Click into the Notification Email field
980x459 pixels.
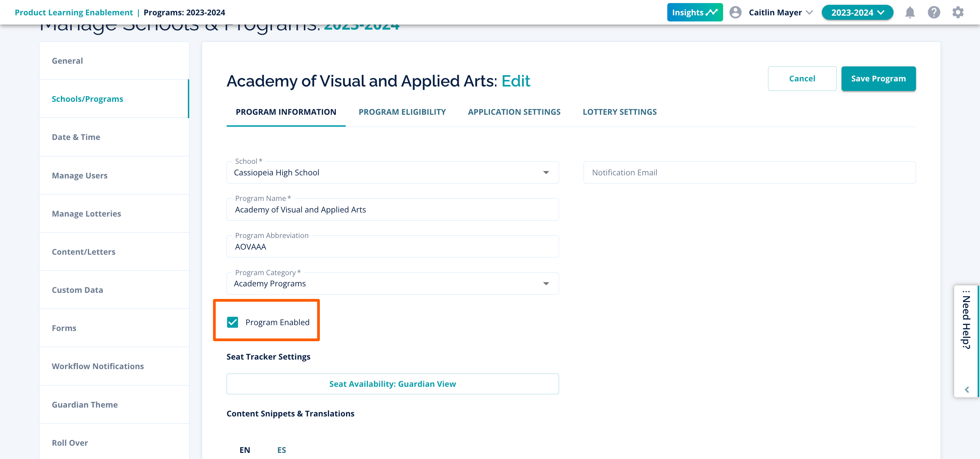coord(749,173)
